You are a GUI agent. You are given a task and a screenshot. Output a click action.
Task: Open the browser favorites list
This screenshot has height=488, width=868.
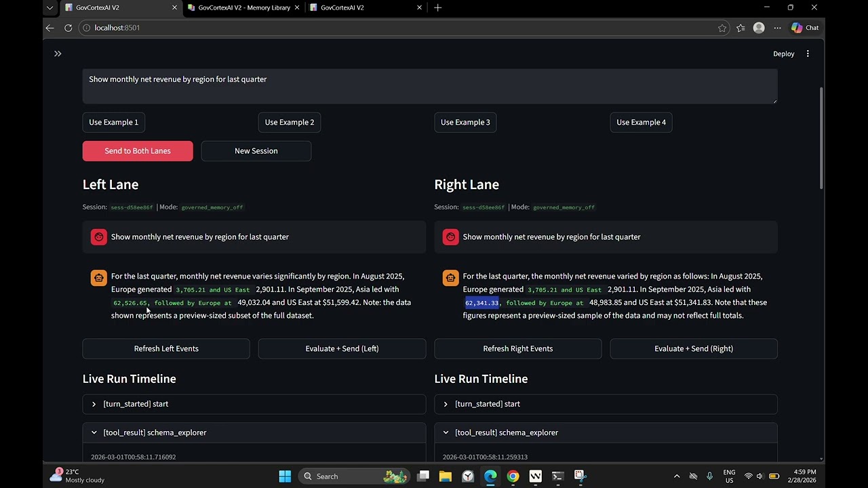pyautogui.click(x=741, y=28)
